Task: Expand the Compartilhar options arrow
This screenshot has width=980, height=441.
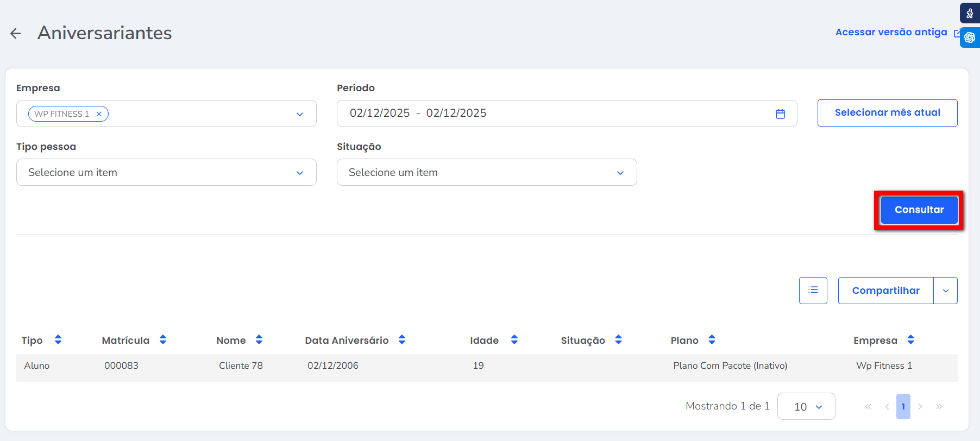Action: pos(946,291)
